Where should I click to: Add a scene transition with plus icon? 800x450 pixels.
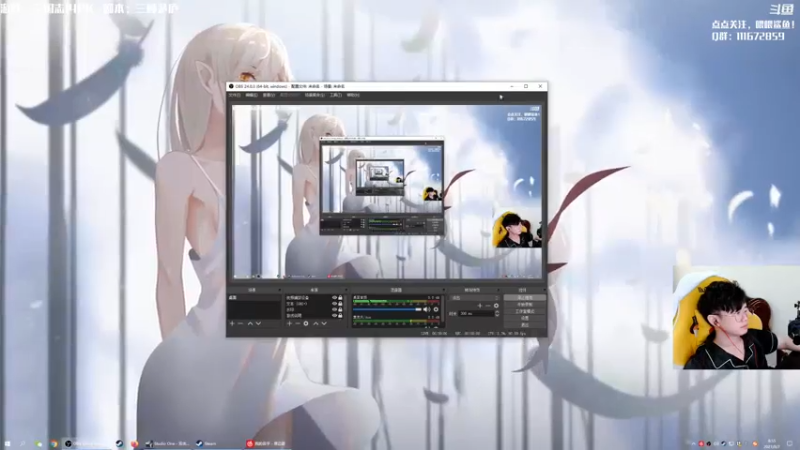point(480,306)
